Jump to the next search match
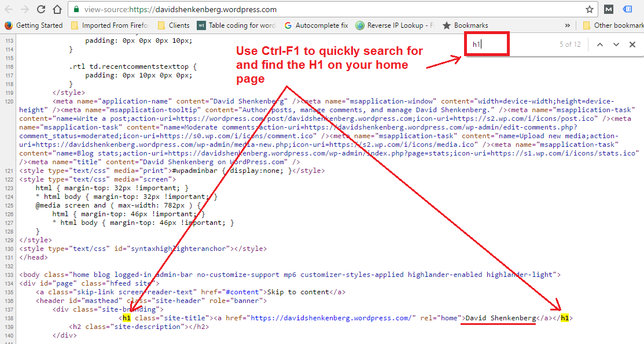The image size is (644, 344). pos(616,45)
